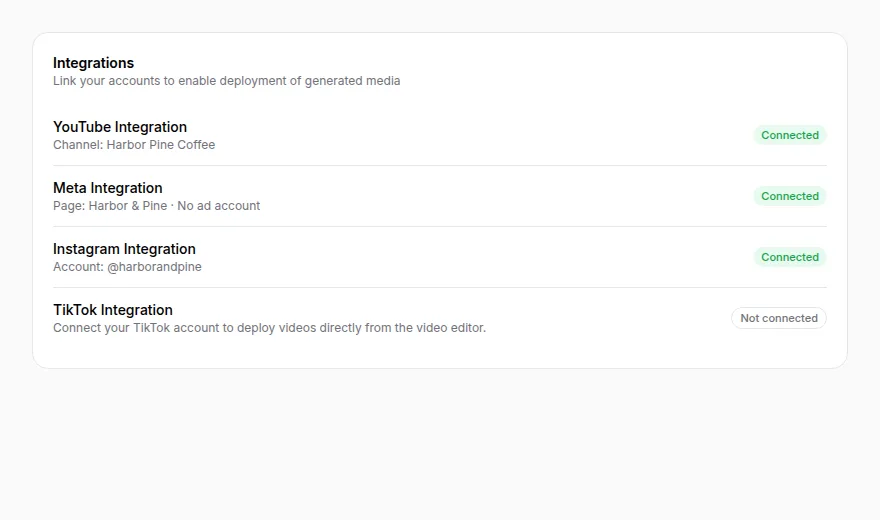Select the Meta Integration heading
Viewport: 880px width, 520px height.
click(x=108, y=188)
